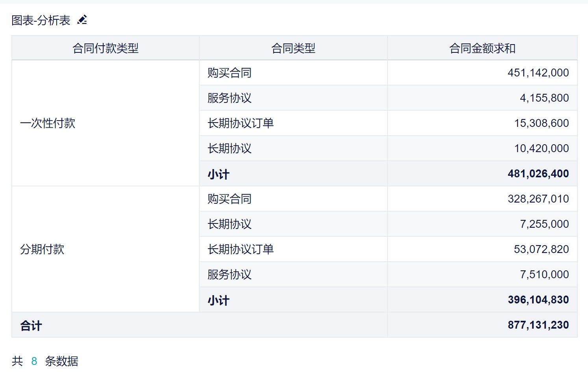
Task: Click the subtotal value 481,026,400
Action: 538,174
